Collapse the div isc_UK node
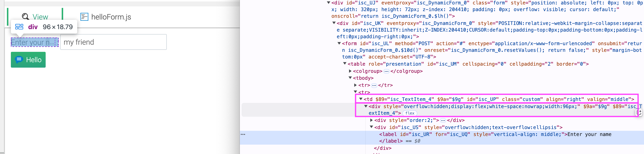 pos(334,23)
